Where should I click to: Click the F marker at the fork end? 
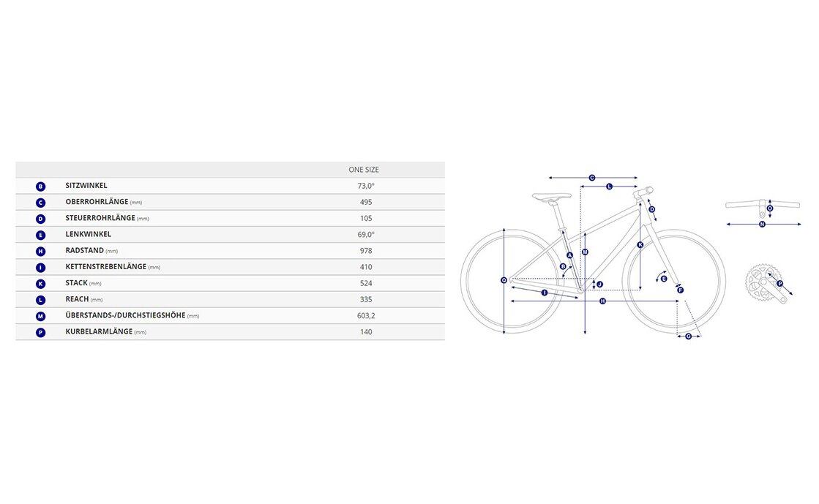(680, 290)
